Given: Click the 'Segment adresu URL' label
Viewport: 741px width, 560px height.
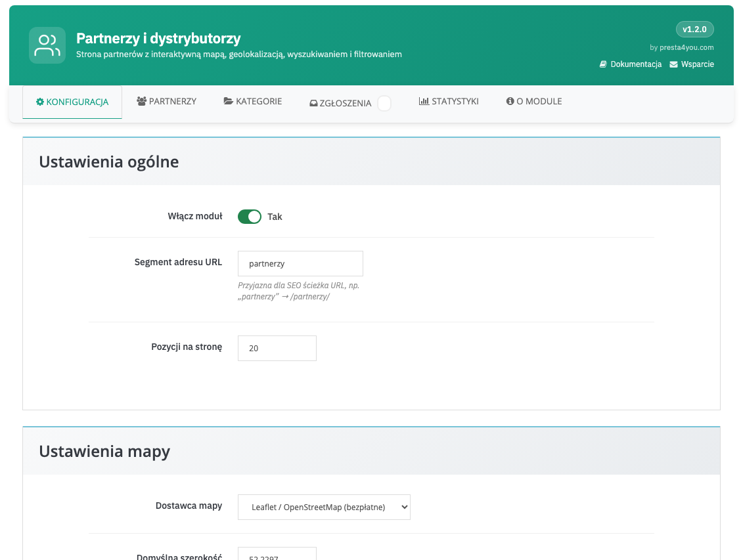Looking at the screenshot, I should pos(178,262).
